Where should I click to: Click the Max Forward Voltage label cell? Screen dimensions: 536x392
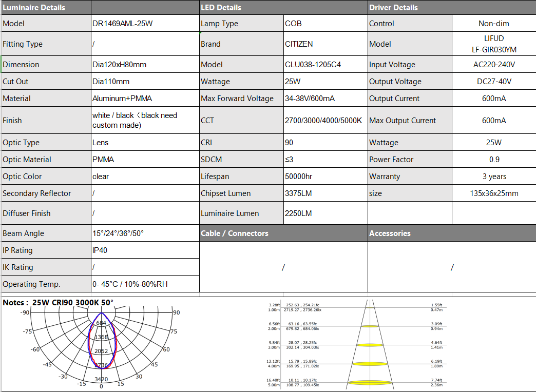[x=241, y=99]
